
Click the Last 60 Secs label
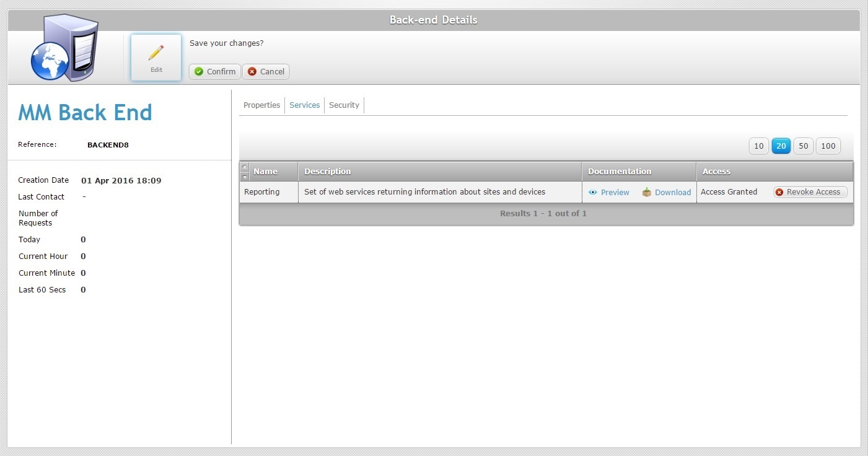pyautogui.click(x=42, y=290)
